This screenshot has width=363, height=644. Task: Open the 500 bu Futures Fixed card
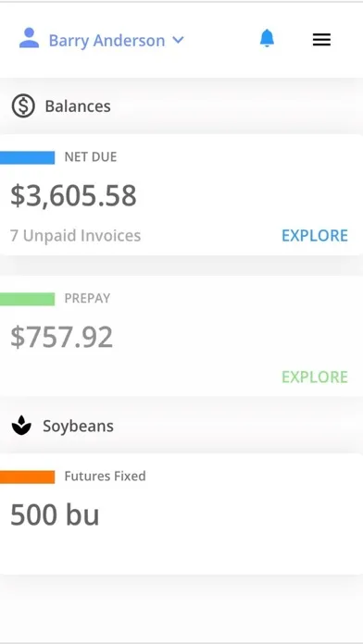point(181,514)
